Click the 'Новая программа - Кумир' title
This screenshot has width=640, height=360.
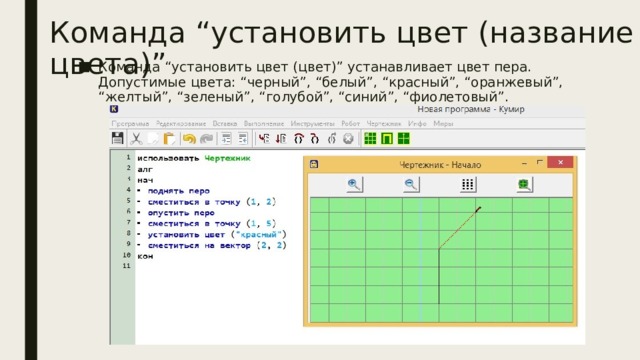(x=471, y=109)
